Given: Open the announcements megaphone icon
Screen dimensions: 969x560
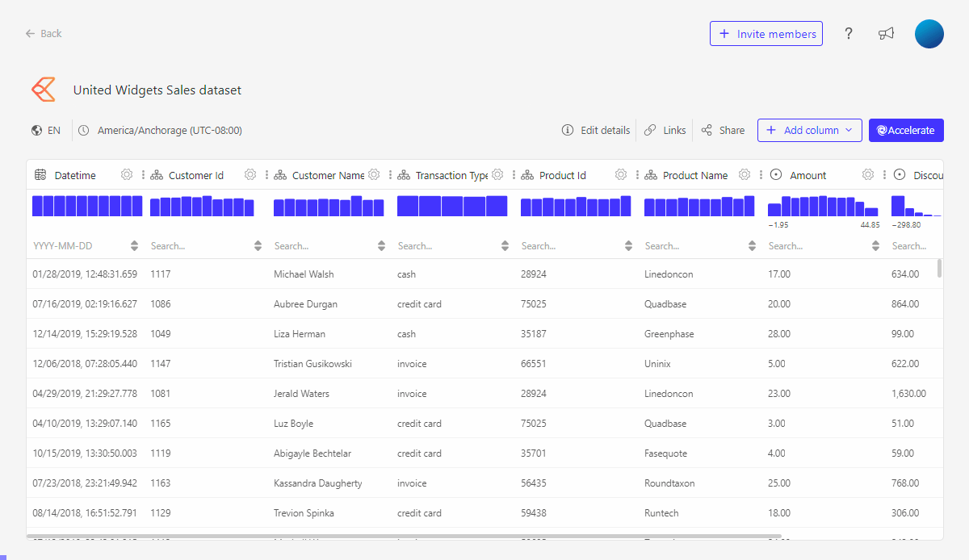Looking at the screenshot, I should pos(886,33).
